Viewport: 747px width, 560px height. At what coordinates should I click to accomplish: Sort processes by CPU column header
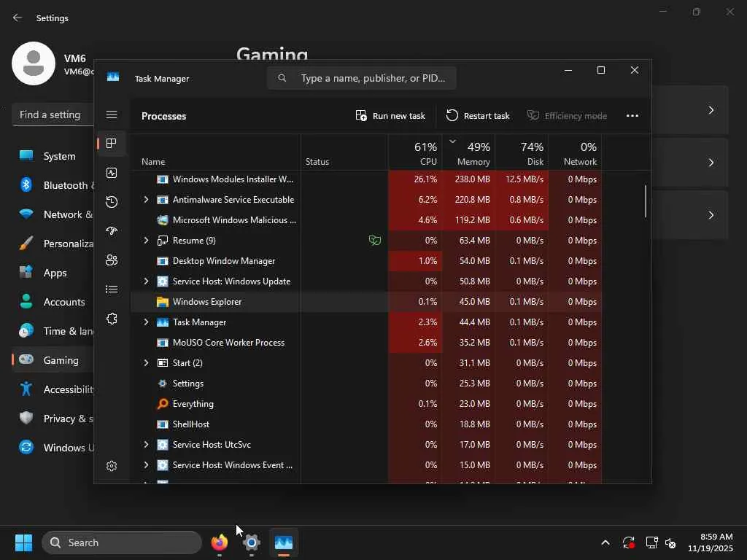pos(415,152)
